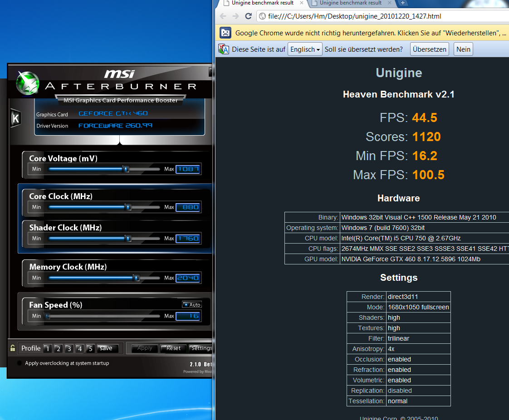The height and width of the screenshot is (420, 509).
Task: Click the CPU model Intel Core i5 cell
Action: coord(424,238)
